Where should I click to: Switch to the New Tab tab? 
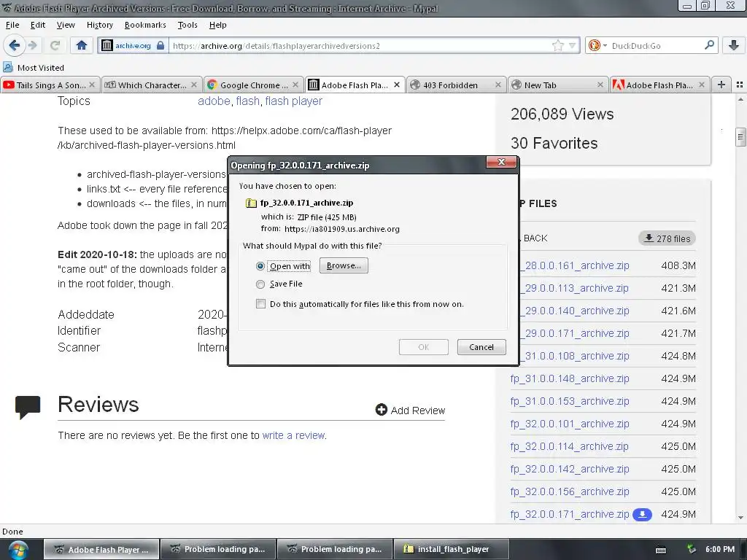[x=558, y=85]
